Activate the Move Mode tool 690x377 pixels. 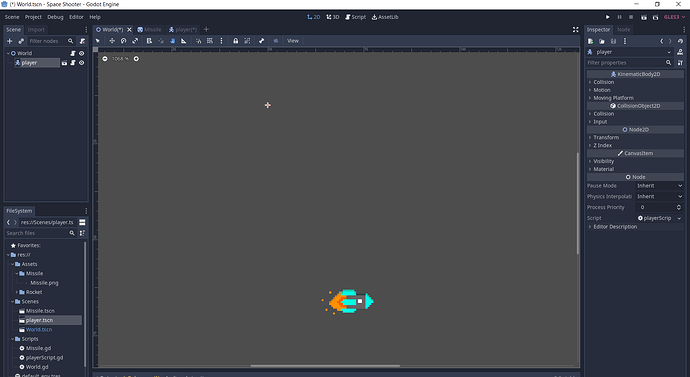pos(112,41)
